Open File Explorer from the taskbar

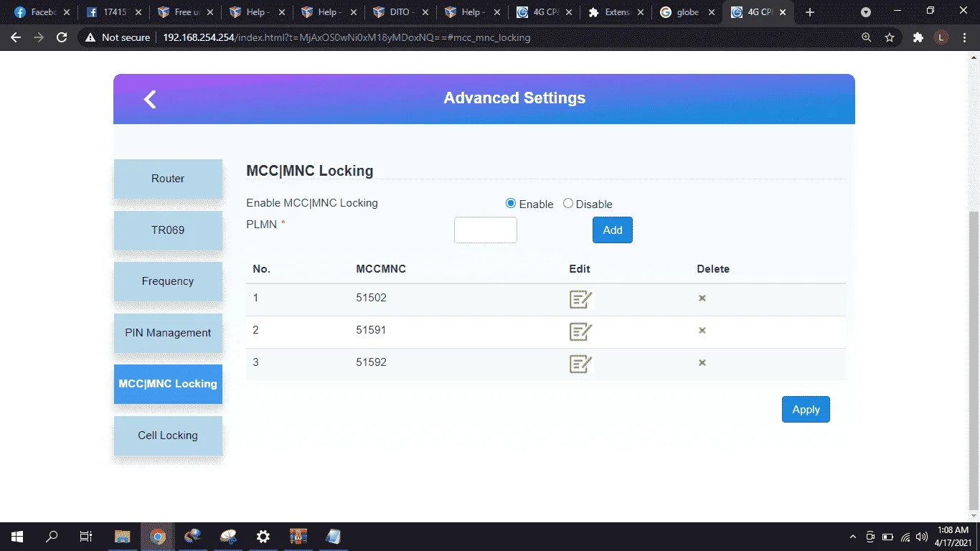pyautogui.click(x=123, y=537)
